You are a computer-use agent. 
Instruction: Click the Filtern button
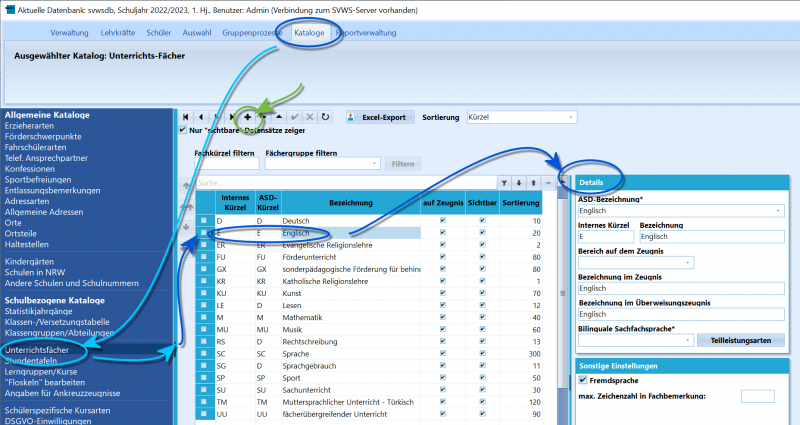click(403, 164)
